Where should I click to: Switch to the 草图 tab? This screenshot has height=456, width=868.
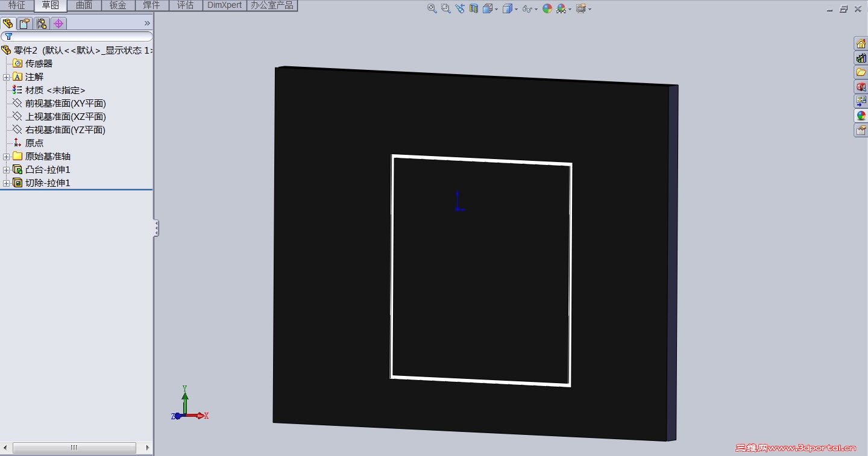point(51,5)
